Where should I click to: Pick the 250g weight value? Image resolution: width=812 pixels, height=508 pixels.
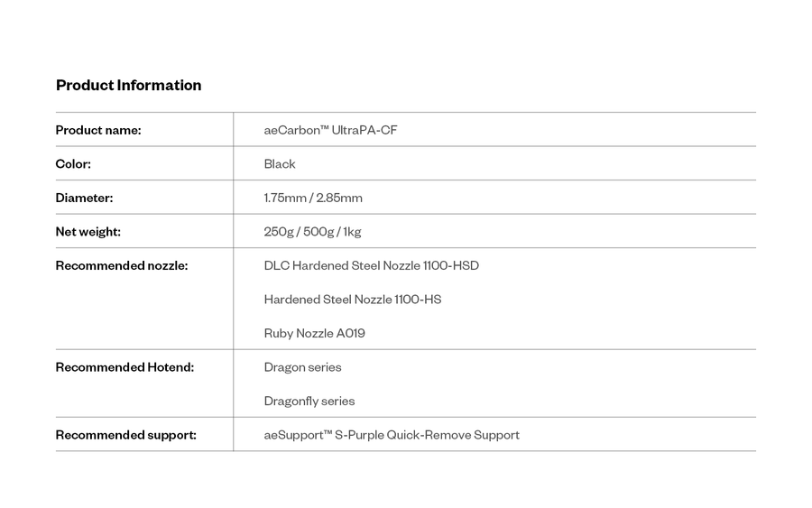coord(279,232)
